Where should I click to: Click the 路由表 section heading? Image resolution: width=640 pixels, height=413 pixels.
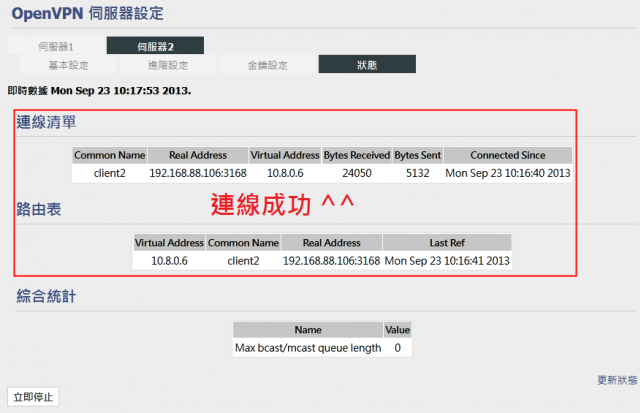pyautogui.click(x=39, y=209)
